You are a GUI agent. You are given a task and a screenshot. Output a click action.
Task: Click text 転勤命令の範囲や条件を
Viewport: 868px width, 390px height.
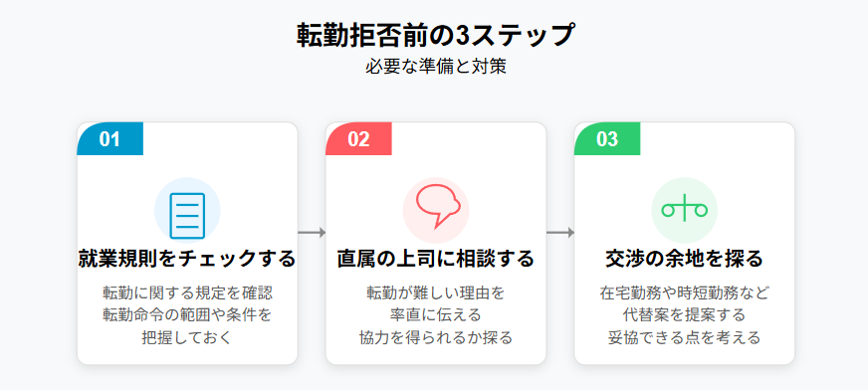pos(187,315)
